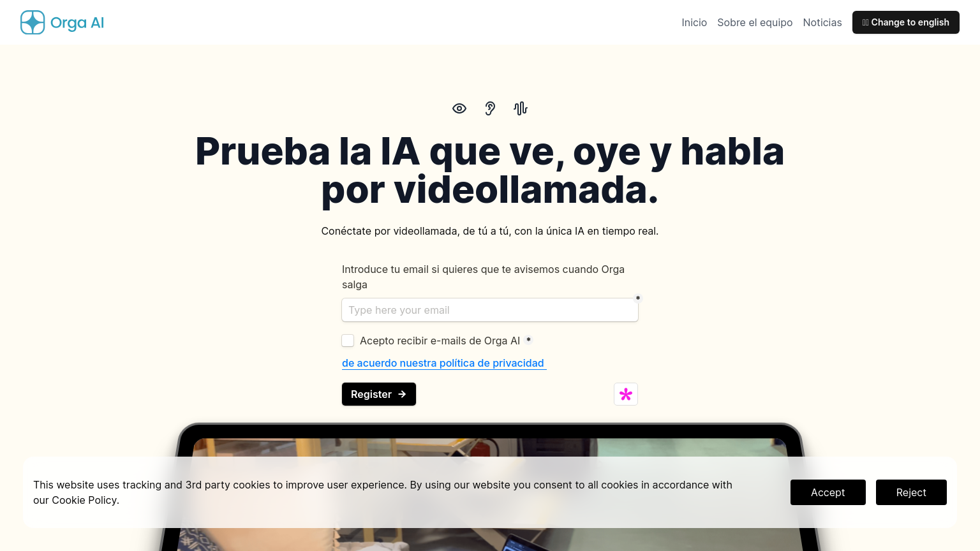
Task: Click the audio waveform speech icon
Action: coord(521,108)
